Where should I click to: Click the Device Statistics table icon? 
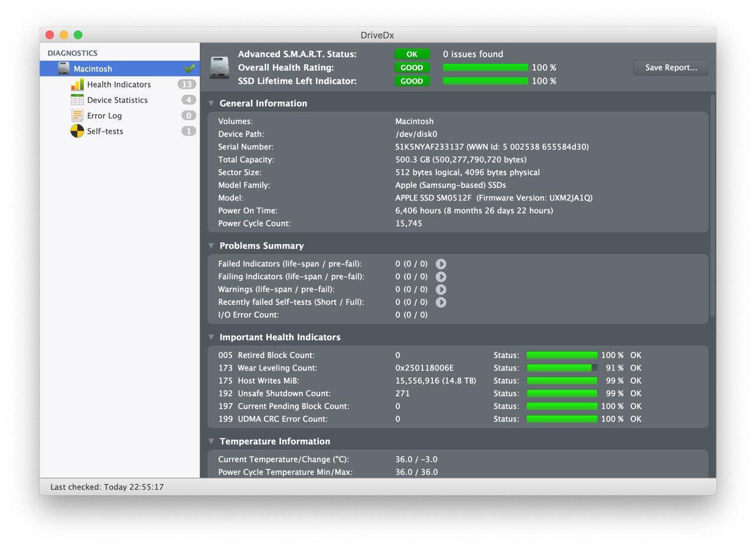77,100
